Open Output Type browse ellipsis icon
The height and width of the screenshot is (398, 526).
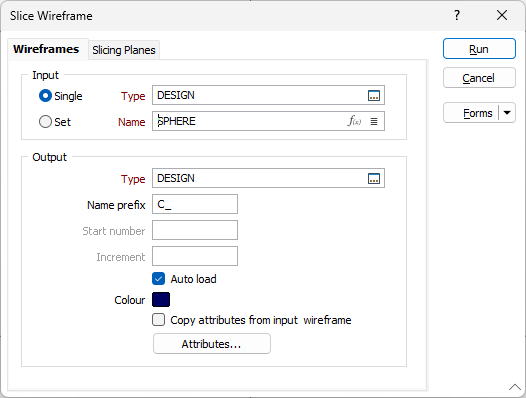pos(374,179)
